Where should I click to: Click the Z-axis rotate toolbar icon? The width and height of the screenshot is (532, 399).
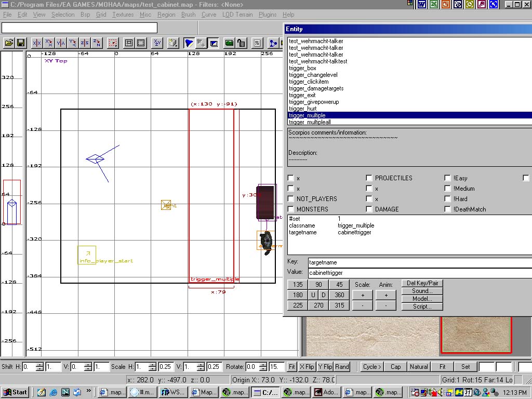click(97, 43)
